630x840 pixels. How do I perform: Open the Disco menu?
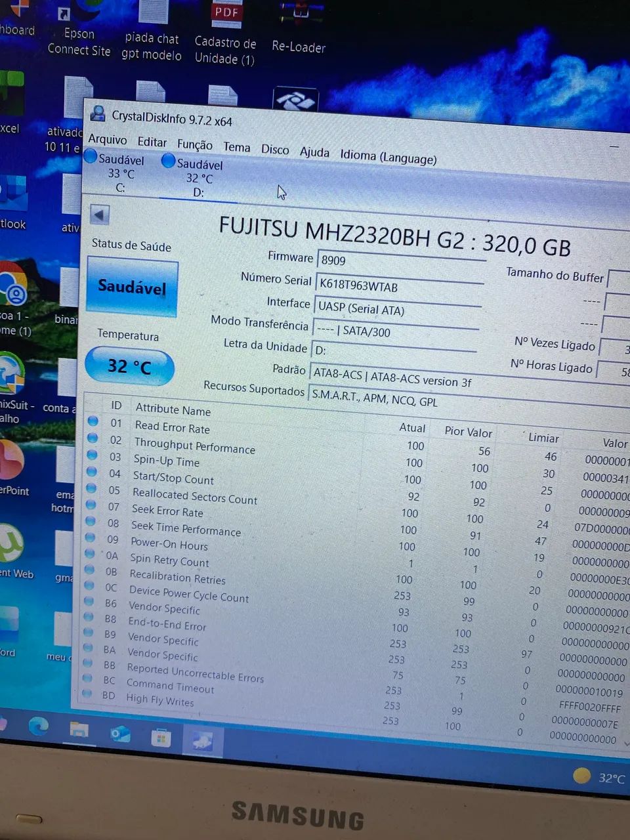pos(275,150)
